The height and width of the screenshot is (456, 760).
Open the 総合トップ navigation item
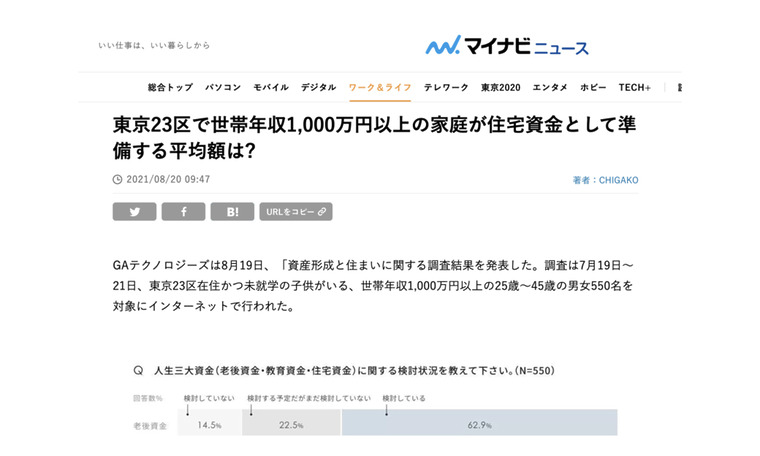pyautogui.click(x=170, y=88)
